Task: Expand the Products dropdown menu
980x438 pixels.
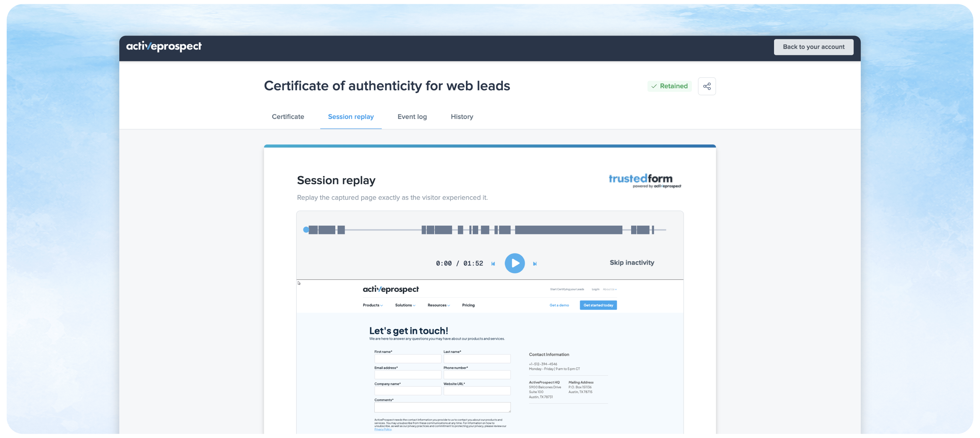Action: pos(372,305)
